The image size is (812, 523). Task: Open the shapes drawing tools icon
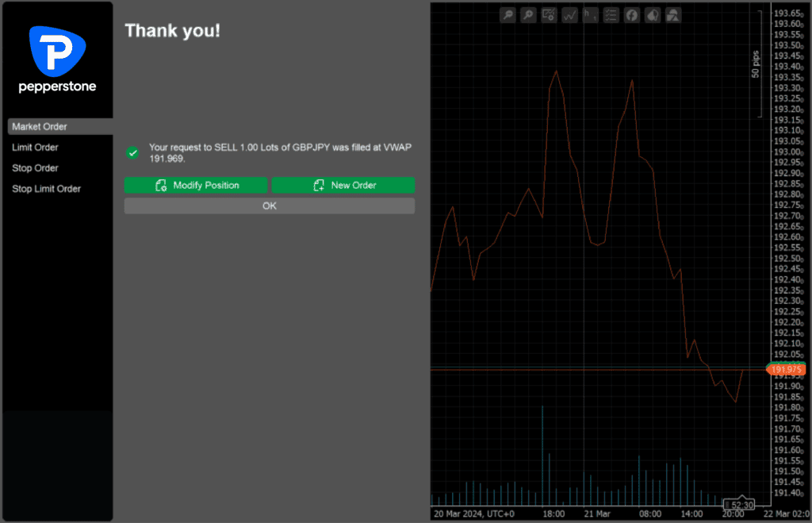[672, 15]
